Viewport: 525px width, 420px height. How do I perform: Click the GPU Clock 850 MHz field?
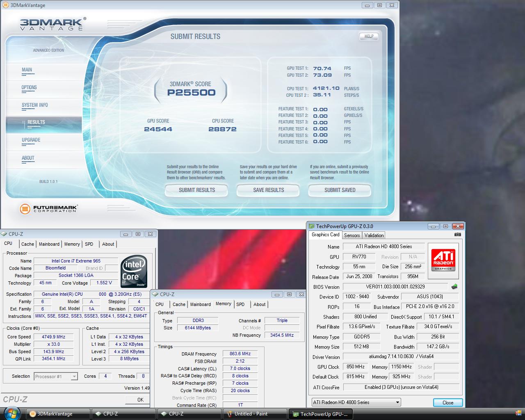[356, 367]
